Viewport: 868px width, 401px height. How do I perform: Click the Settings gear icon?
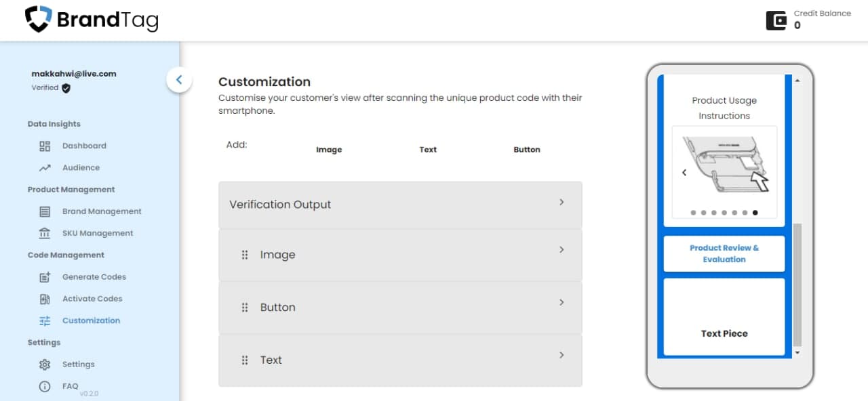45,364
